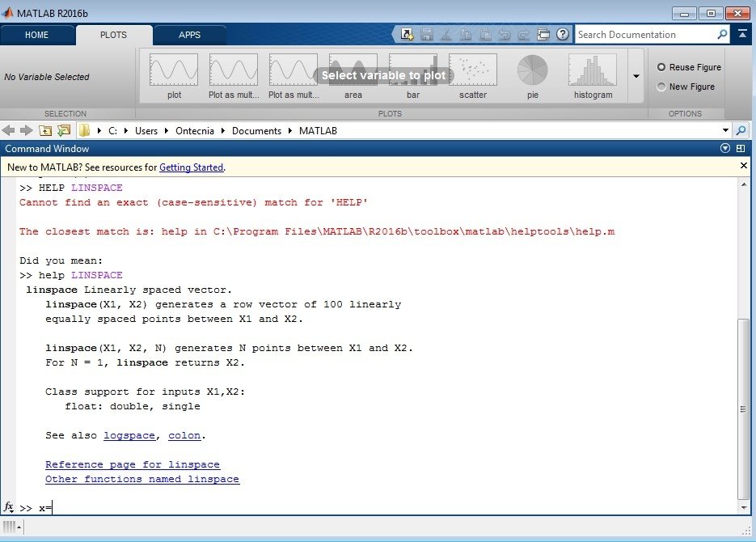Expand the arrow before C: in path
Viewport: 756px width, 542px height.
coord(99,131)
